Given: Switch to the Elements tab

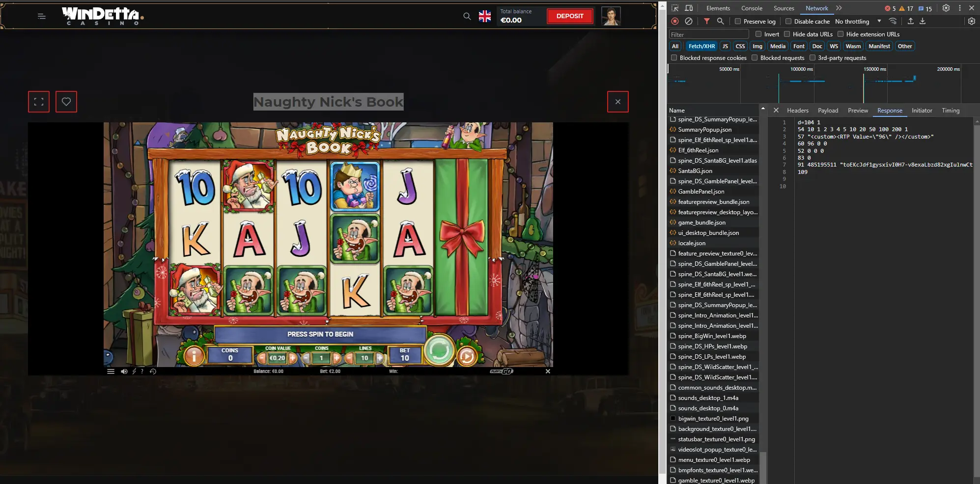Looking at the screenshot, I should (718, 8).
